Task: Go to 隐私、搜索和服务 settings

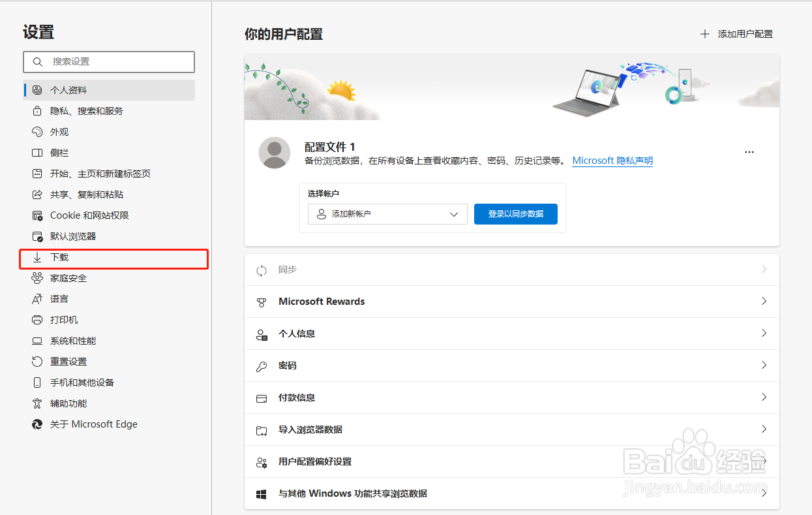Action: [x=109, y=111]
